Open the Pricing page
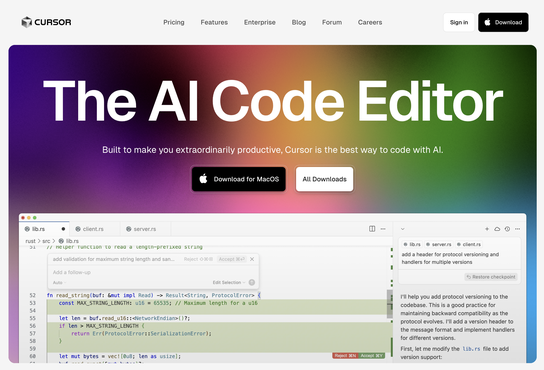544x370 pixels. click(x=174, y=22)
